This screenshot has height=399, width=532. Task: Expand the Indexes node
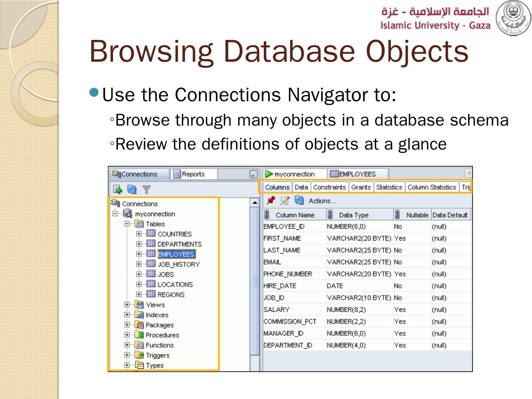[x=127, y=315]
